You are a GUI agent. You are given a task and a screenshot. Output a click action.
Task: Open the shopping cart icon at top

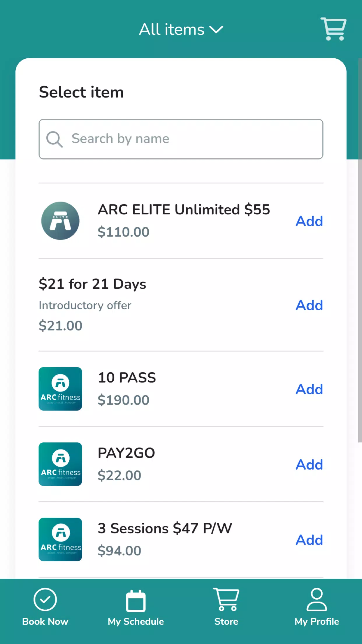pyautogui.click(x=333, y=29)
